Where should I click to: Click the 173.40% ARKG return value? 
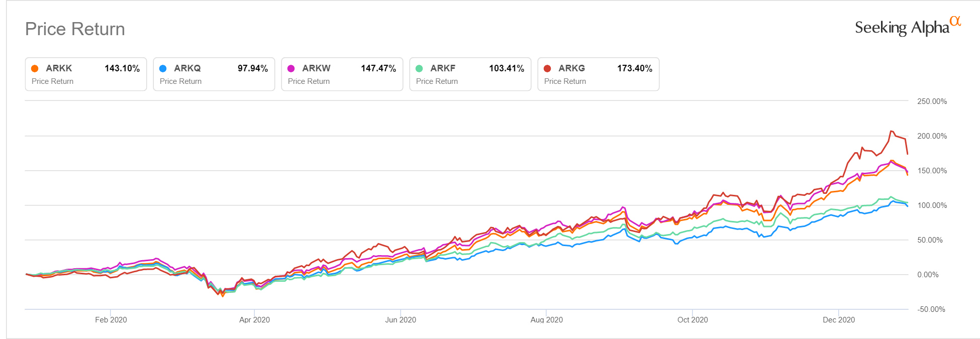(635, 68)
